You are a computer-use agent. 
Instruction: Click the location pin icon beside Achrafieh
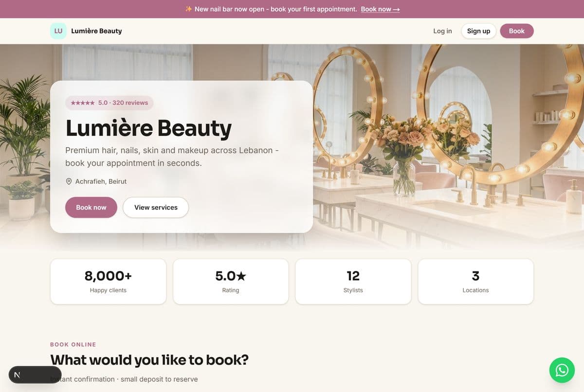coord(69,181)
